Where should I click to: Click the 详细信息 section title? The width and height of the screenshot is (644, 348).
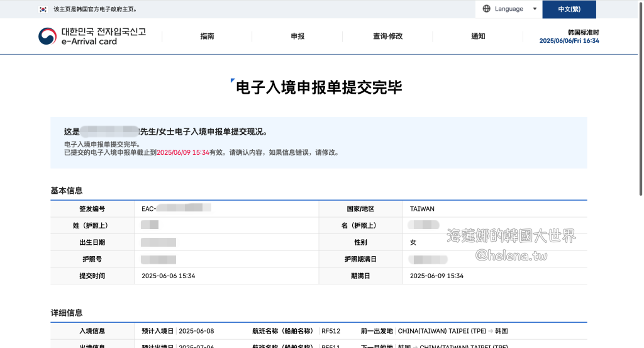67,313
